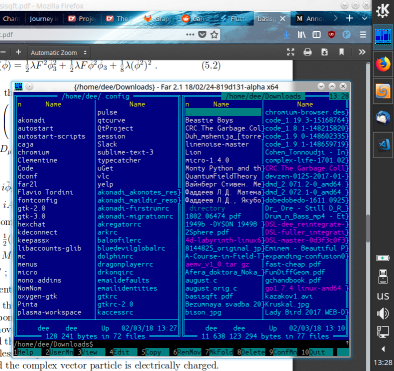
Task: Click F4 Edit in Far keybar
Action: 125,352
